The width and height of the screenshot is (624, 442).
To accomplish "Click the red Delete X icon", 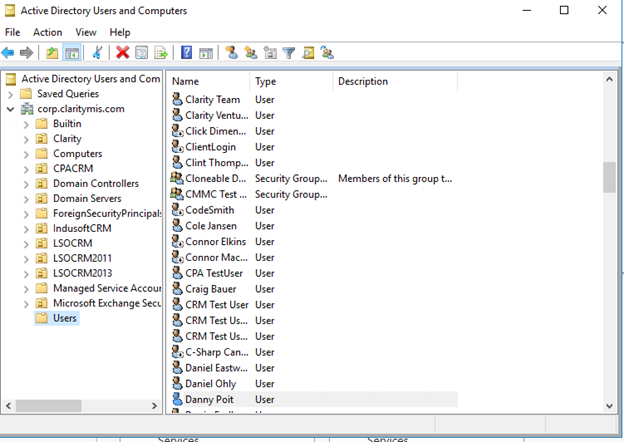I will pyautogui.click(x=123, y=53).
